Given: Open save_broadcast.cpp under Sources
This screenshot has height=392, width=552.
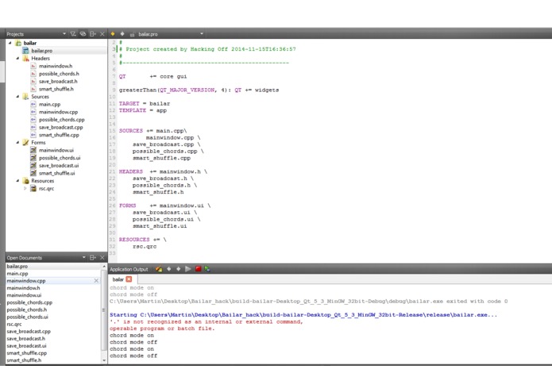Looking at the screenshot, I should [60, 127].
